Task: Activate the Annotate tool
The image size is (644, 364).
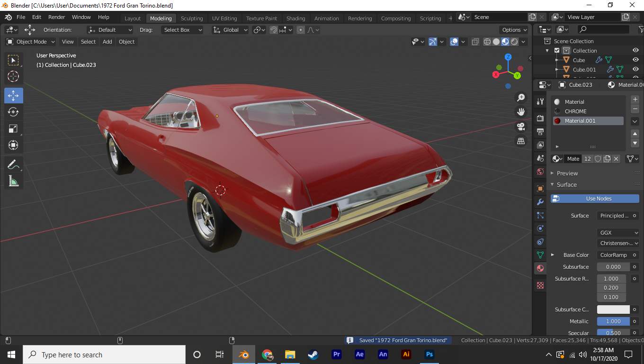Action: click(x=13, y=164)
